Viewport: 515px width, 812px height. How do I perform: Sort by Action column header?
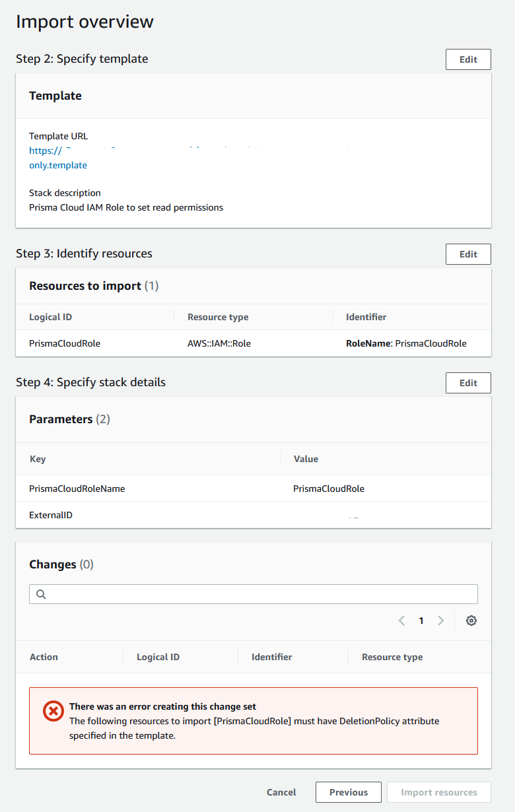pos(44,657)
